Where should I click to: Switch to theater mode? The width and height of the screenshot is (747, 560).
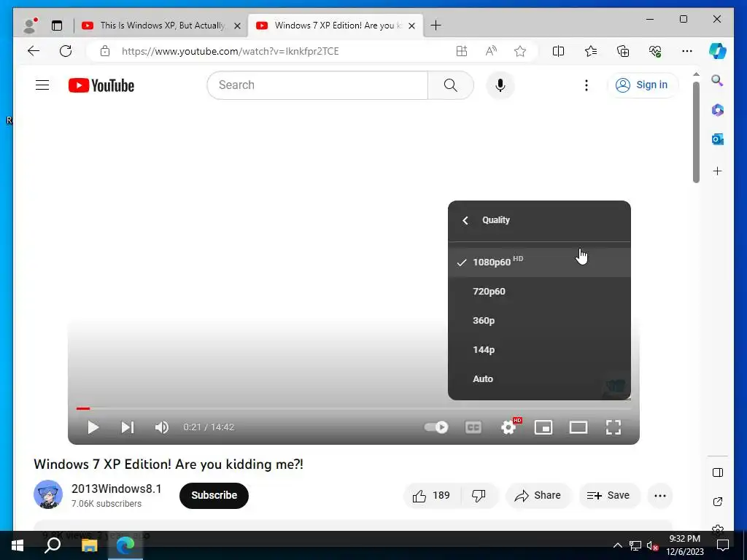pyautogui.click(x=578, y=427)
